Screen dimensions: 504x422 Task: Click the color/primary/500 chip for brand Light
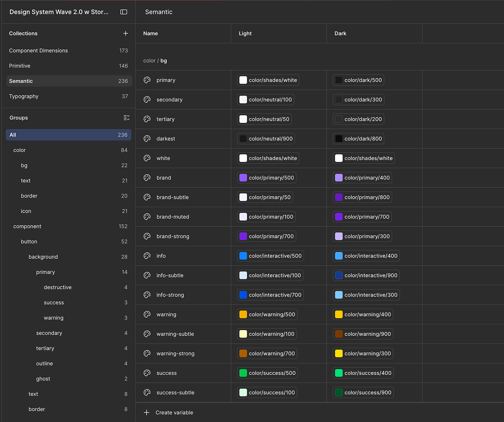pos(267,178)
